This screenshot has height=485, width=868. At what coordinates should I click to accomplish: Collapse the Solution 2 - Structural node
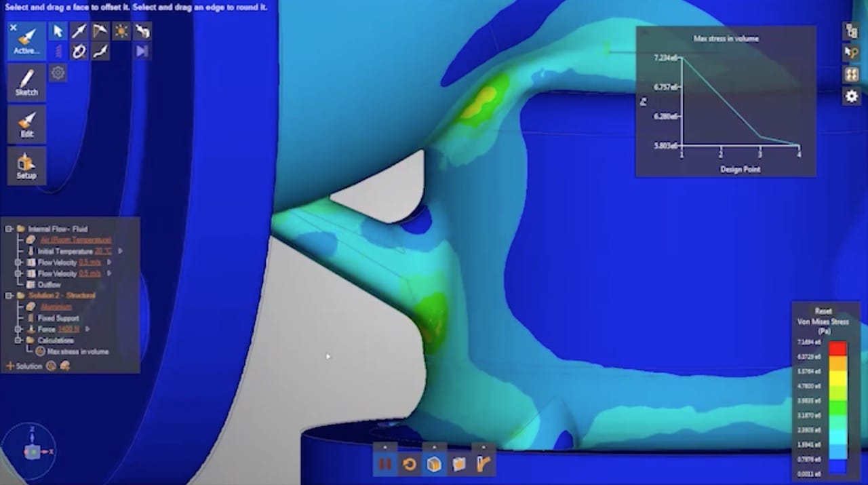tap(9, 296)
